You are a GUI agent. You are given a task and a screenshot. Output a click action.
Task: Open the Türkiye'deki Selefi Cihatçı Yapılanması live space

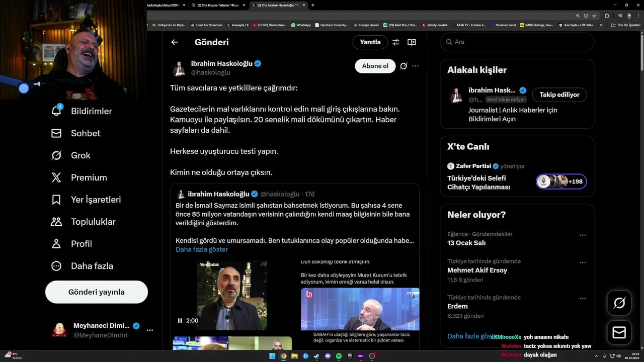478,183
